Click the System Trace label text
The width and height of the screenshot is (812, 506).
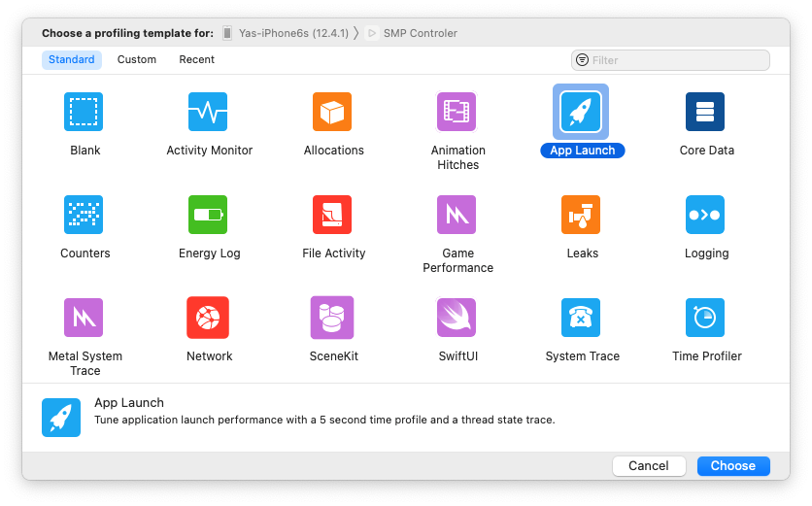(x=582, y=356)
